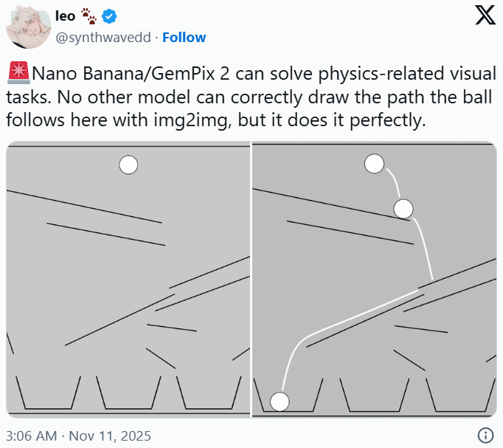The width and height of the screenshot is (503, 448).
Task: Click the tweet text mentioning Nano Banana/GemPix 2
Action: (251, 97)
